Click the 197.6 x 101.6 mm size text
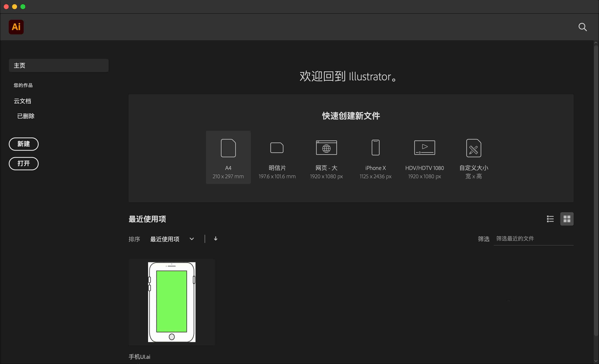The height and width of the screenshot is (364, 599). coord(277,176)
